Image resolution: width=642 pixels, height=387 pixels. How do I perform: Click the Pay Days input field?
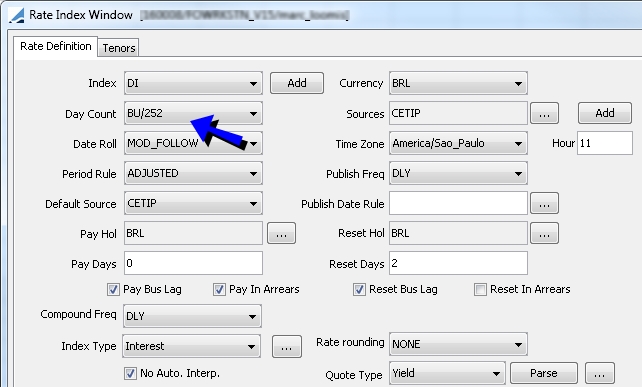pyautogui.click(x=193, y=263)
